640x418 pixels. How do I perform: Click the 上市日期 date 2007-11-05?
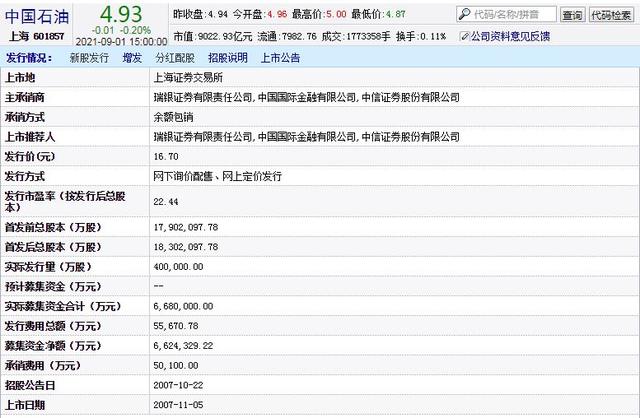coord(178,405)
